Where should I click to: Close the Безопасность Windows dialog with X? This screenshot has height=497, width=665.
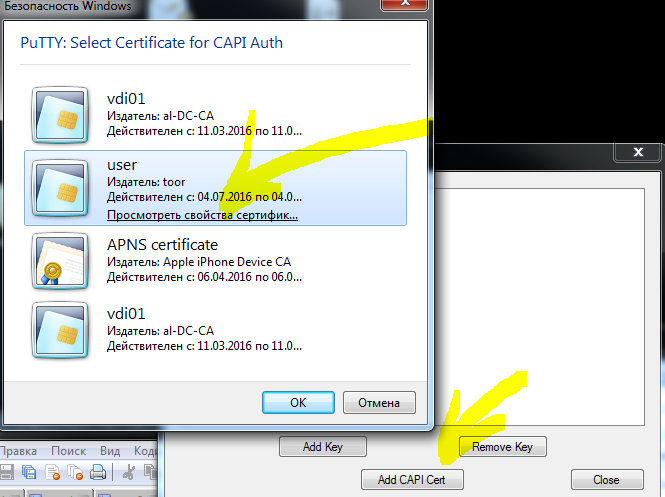[x=405, y=3]
